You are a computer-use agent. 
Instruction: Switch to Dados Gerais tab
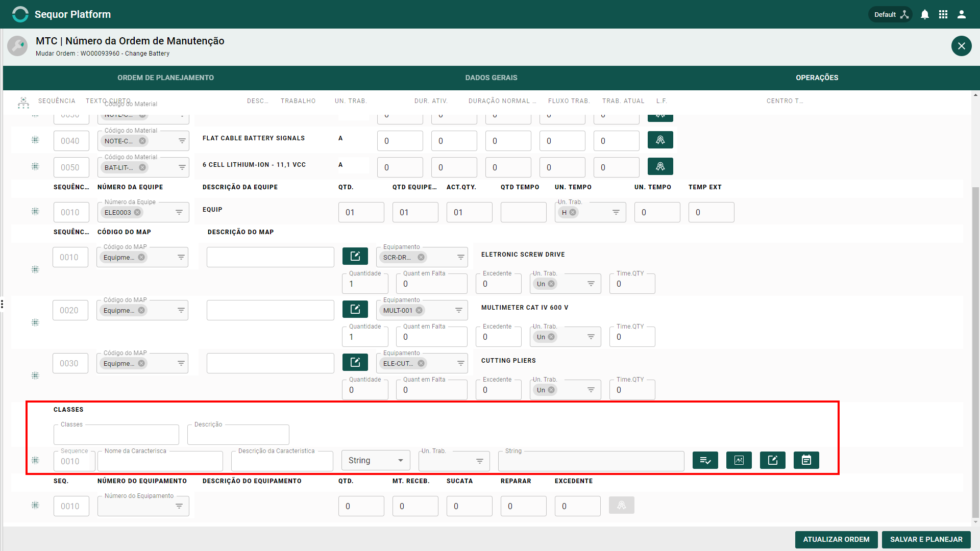(x=491, y=78)
